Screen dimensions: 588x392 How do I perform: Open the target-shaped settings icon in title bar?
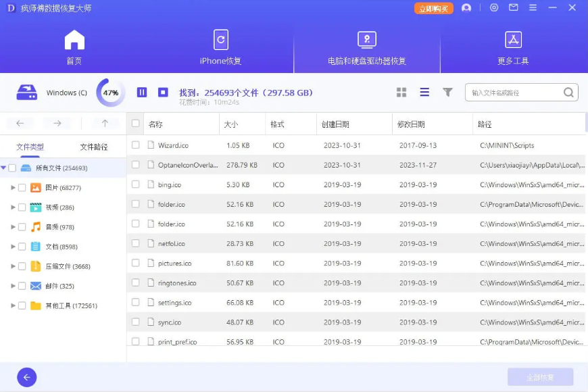[x=494, y=7]
